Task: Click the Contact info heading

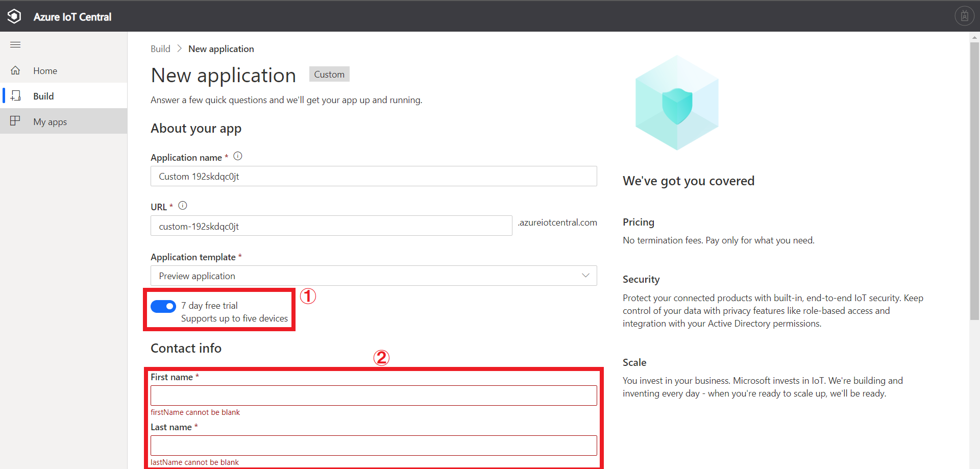Action: coord(186,348)
